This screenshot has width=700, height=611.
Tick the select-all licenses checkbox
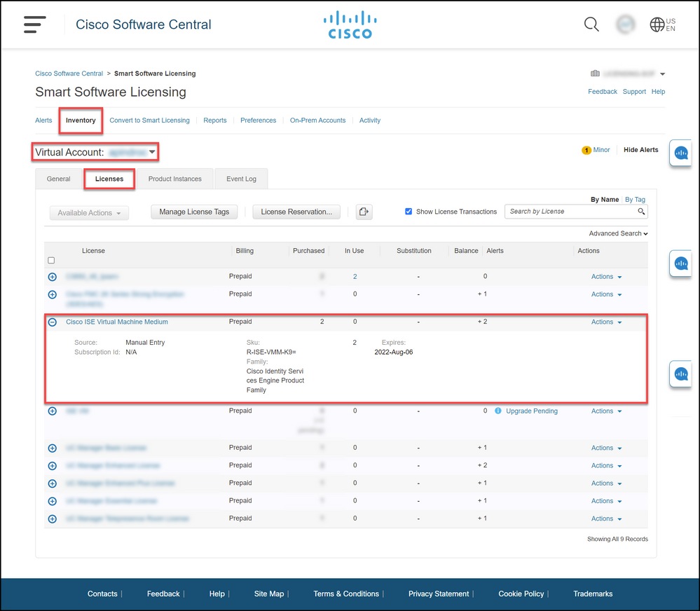click(x=51, y=260)
